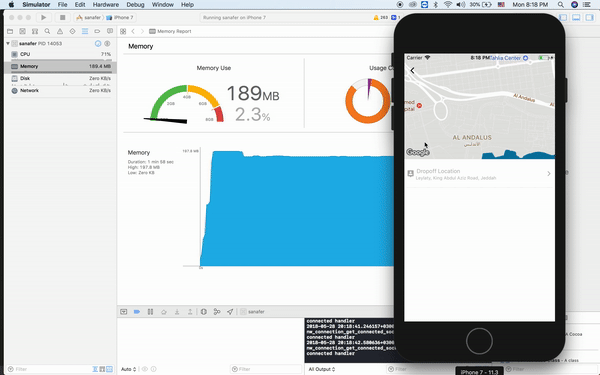Click print description info icon
Image resolution: width=600 pixels, height=375 pixels.
153,369
